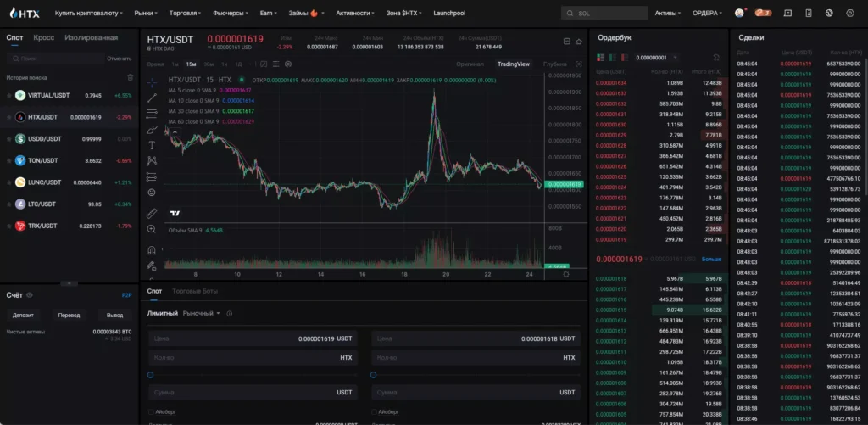Open the pair info card icon beside star

[x=566, y=41]
